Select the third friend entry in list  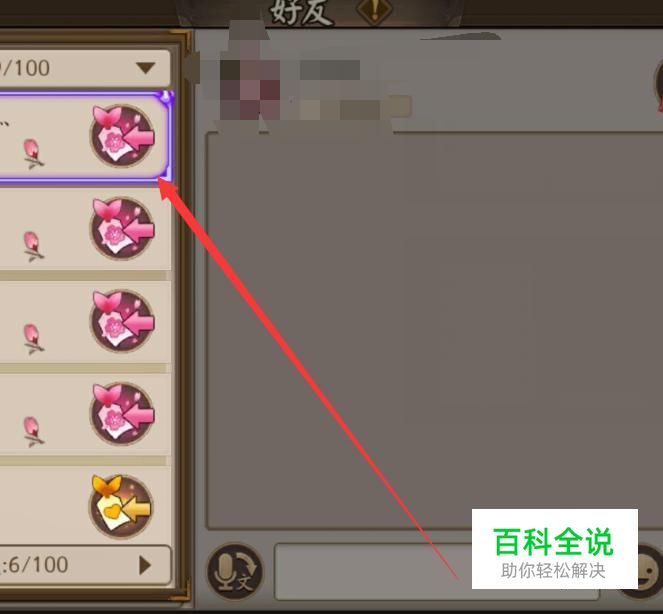click(85, 321)
